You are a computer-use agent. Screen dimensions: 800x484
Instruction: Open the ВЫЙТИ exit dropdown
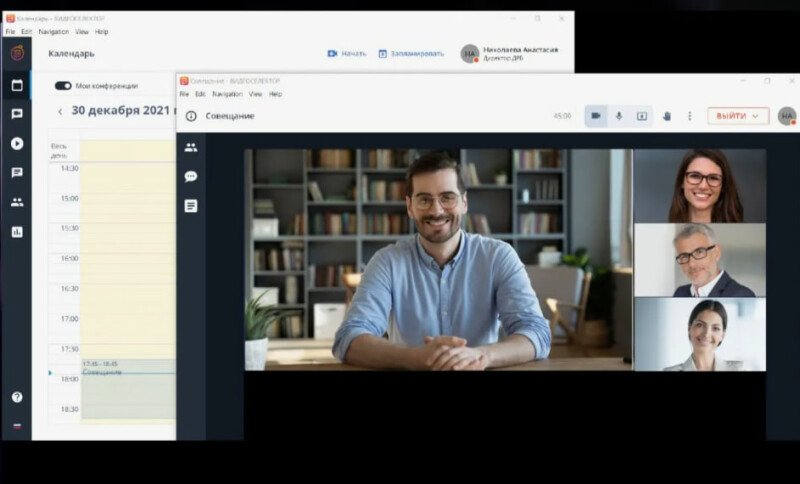point(738,116)
